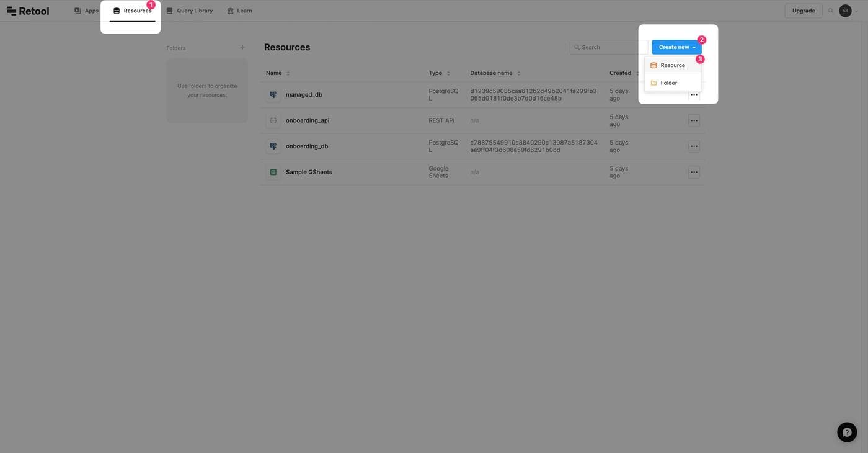Image resolution: width=868 pixels, height=453 pixels.
Task: Expand the Create new dropdown
Action: [676, 47]
